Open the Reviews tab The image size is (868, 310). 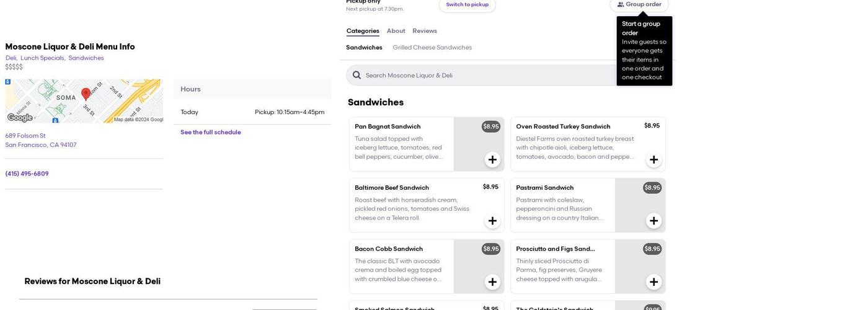[425, 31]
